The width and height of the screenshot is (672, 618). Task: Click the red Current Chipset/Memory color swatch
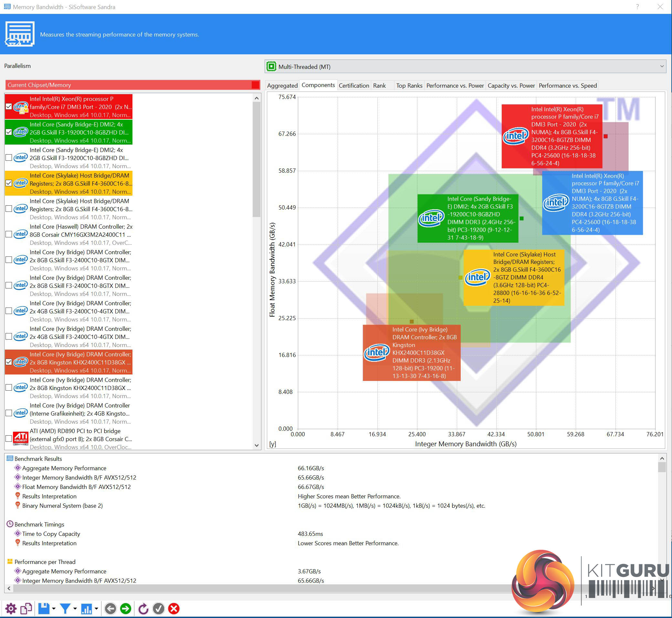point(255,85)
